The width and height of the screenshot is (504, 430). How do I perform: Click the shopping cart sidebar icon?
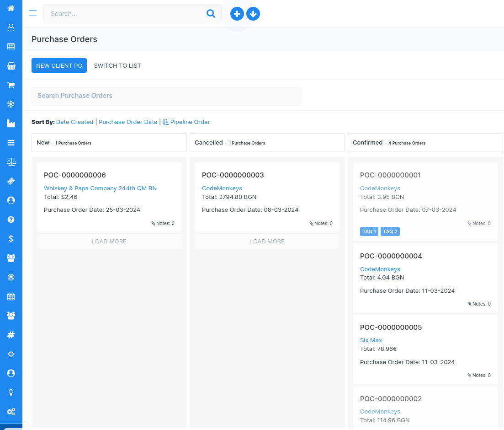click(11, 85)
